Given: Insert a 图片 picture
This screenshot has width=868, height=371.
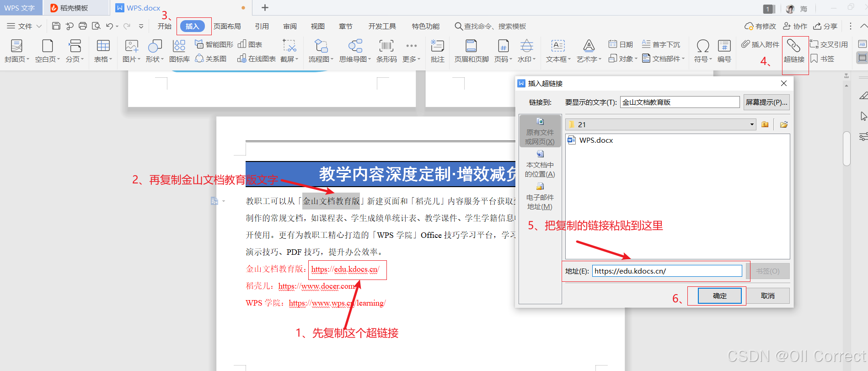Looking at the screenshot, I should coord(131,51).
